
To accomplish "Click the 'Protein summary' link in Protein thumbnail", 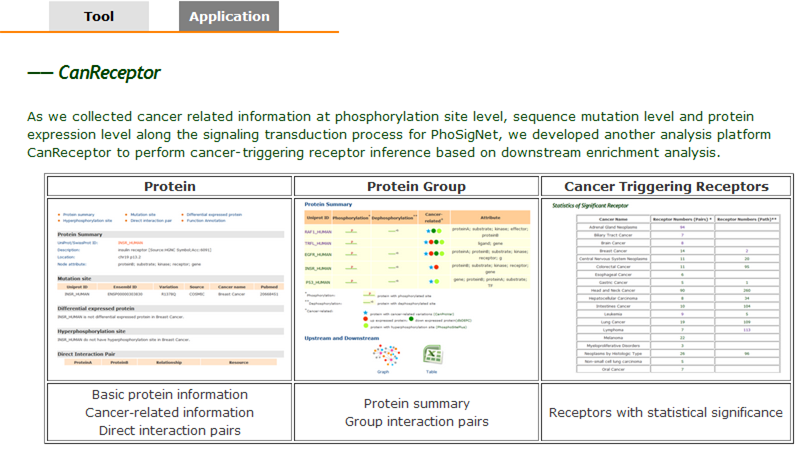I will pyautogui.click(x=79, y=215).
